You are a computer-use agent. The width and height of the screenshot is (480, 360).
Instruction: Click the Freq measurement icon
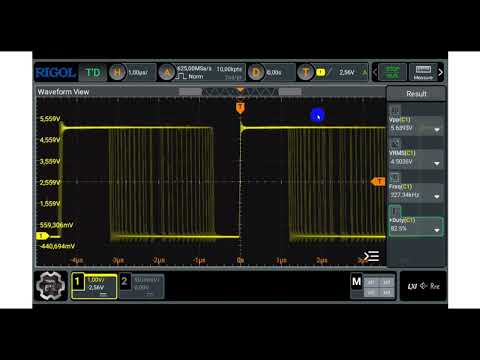[x=395, y=177]
